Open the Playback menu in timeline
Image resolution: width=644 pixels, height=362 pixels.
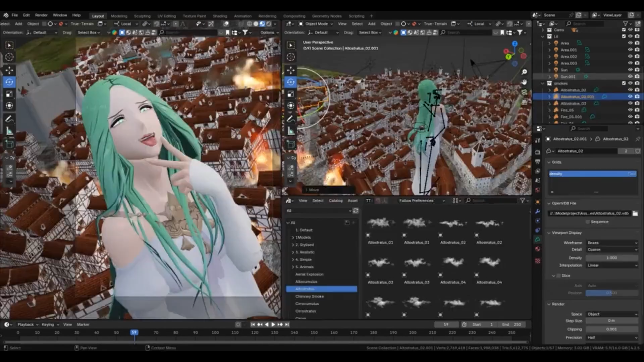28,324
